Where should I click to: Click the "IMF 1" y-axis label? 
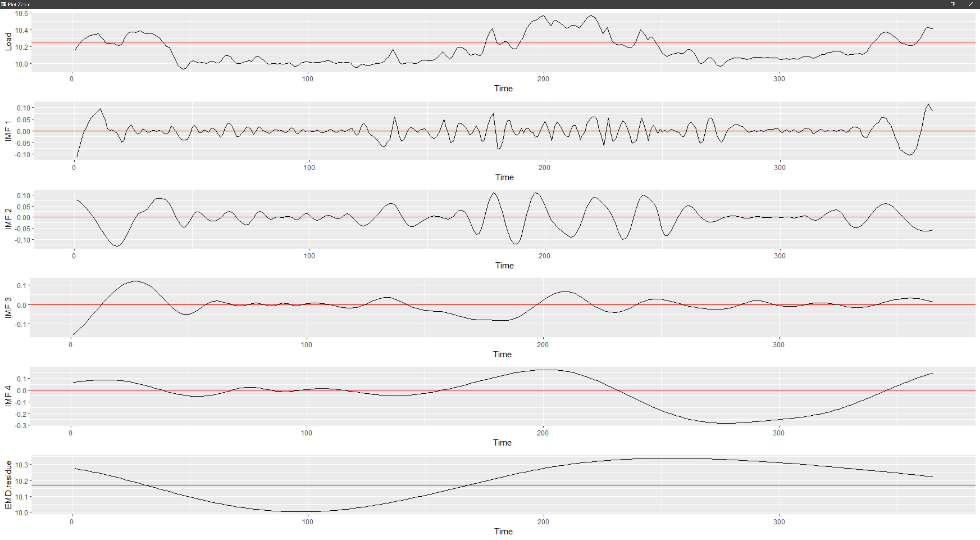8,131
